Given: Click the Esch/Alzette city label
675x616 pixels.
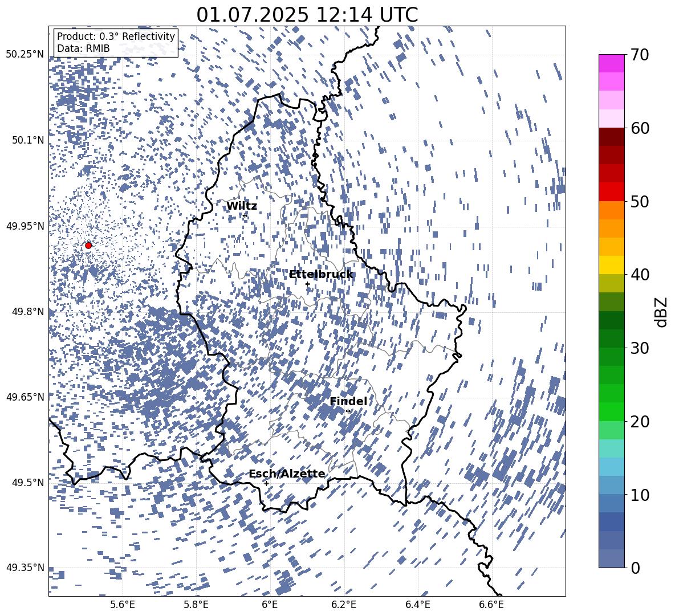Looking at the screenshot, I should (x=287, y=474).
